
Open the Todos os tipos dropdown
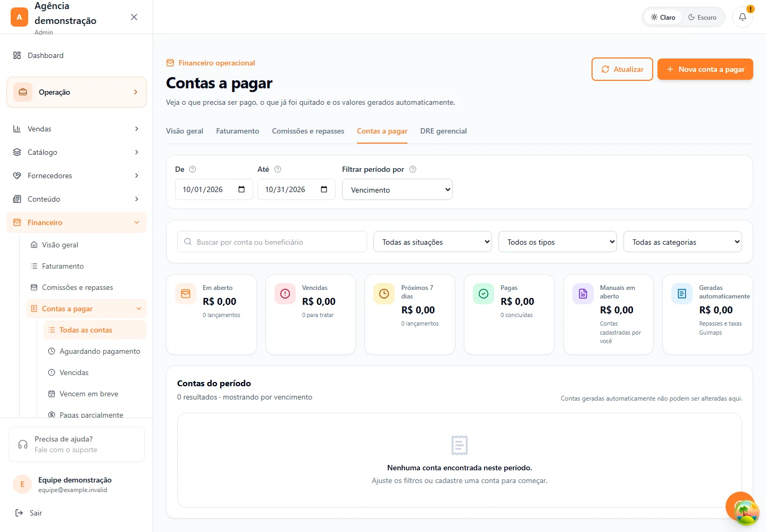[x=557, y=242]
